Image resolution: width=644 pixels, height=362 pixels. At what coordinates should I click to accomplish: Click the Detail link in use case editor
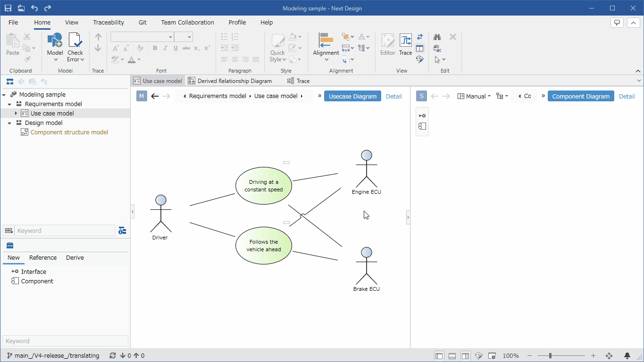pyautogui.click(x=394, y=96)
